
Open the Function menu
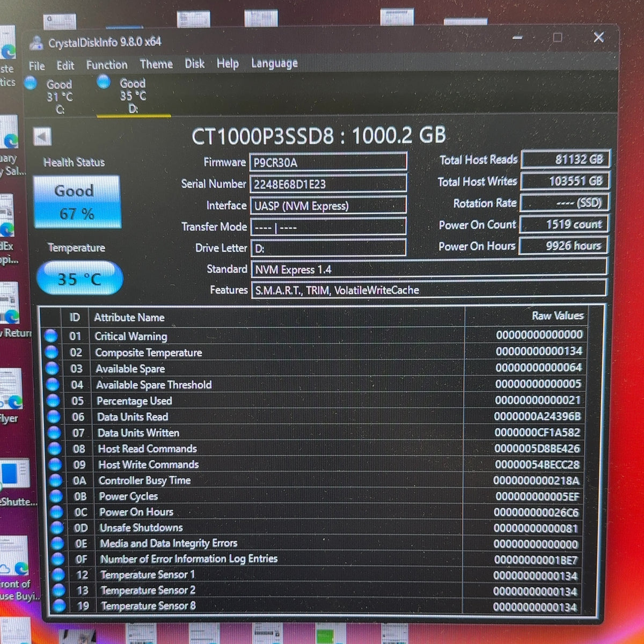[x=107, y=65]
